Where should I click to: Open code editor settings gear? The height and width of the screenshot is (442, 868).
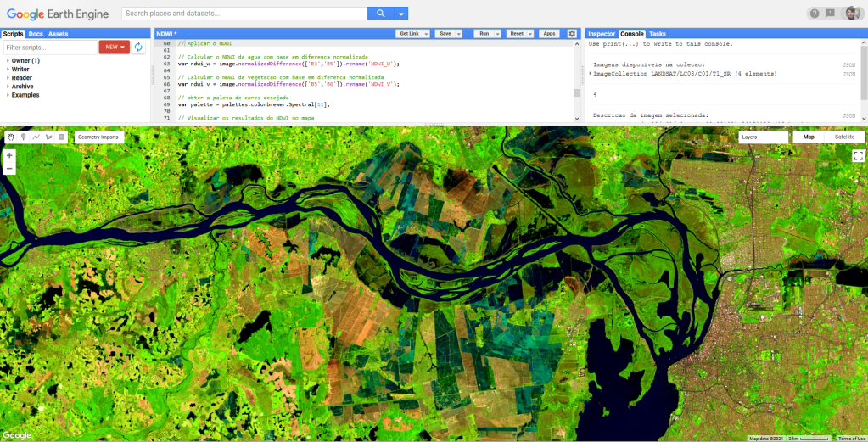tap(572, 33)
